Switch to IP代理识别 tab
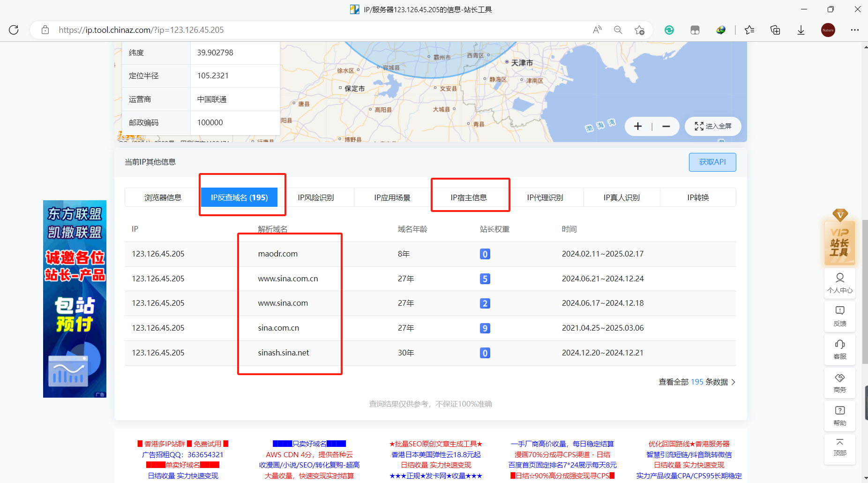This screenshot has width=868, height=483. click(545, 197)
